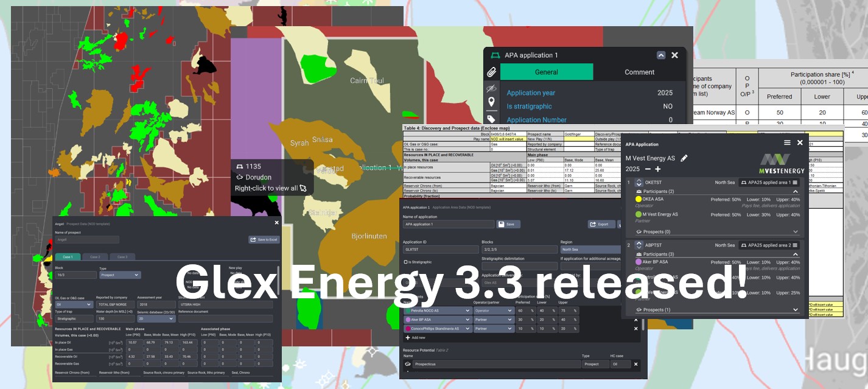The width and height of the screenshot is (868, 389).
Task: Open hamburger menu in APA Application panel header
Action: pyautogui.click(x=787, y=142)
